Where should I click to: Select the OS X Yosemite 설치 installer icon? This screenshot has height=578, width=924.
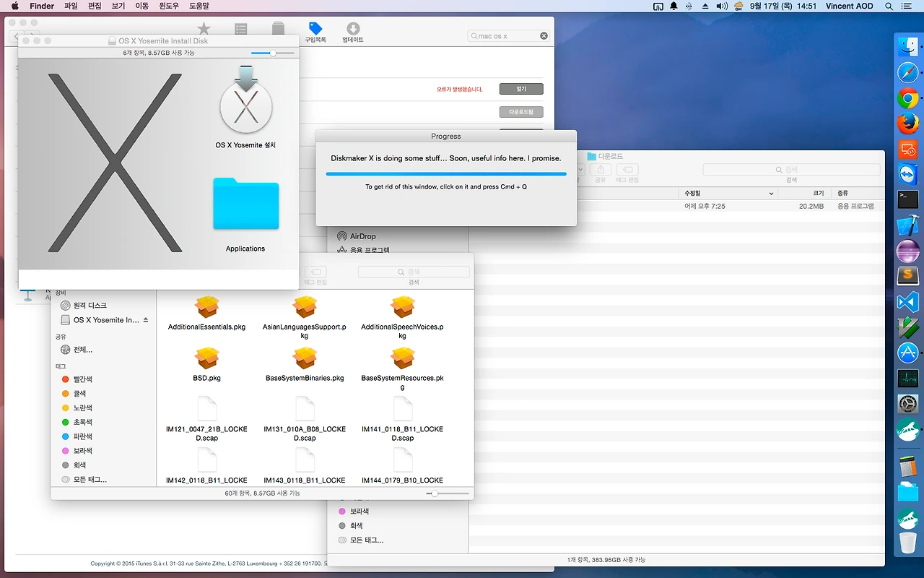[245, 107]
